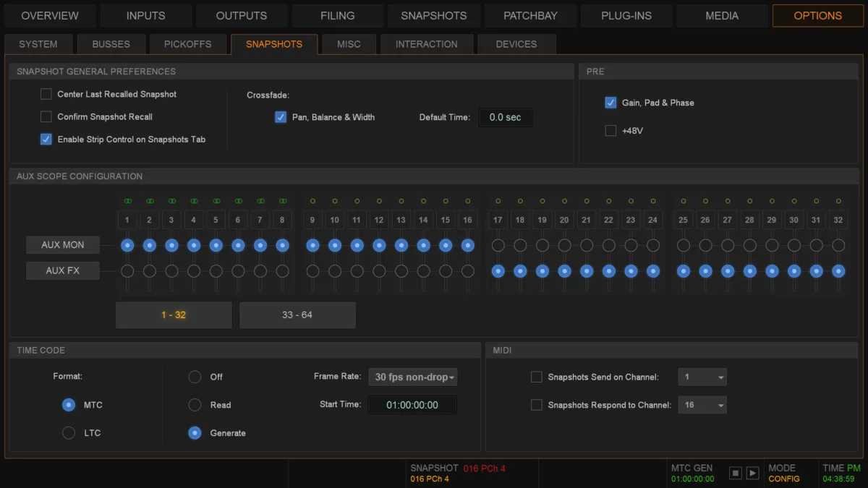
Task: Check Snapshots Respond to Channel
Action: 537,405
